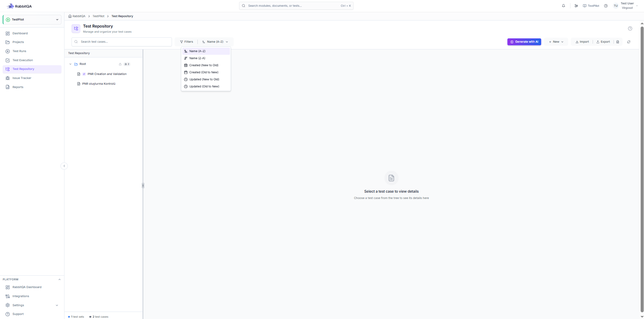
Task: Open Issue Tracker from the sidebar
Action: pos(32,78)
